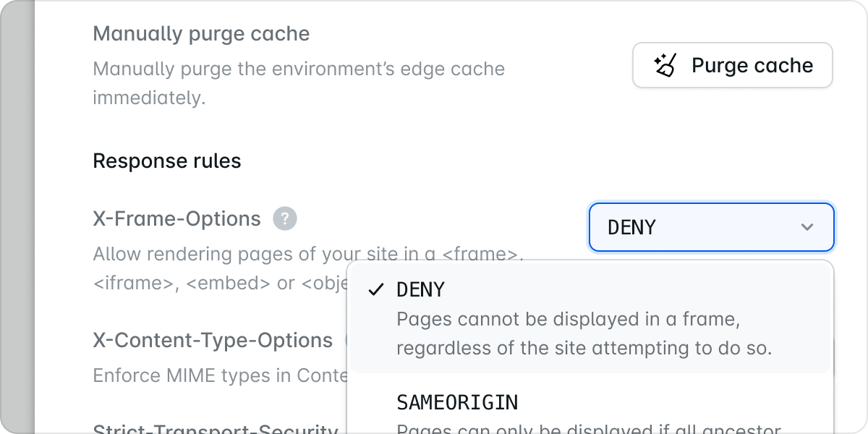Viewport: 868px width, 434px height.
Task: Select the DENY option in the list
Action: pyautogui.click(x=590, y=318)
